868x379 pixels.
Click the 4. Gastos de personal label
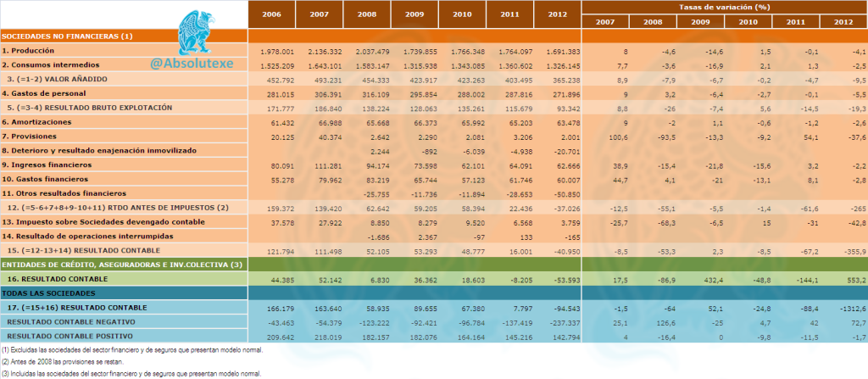tap(44, 93)
